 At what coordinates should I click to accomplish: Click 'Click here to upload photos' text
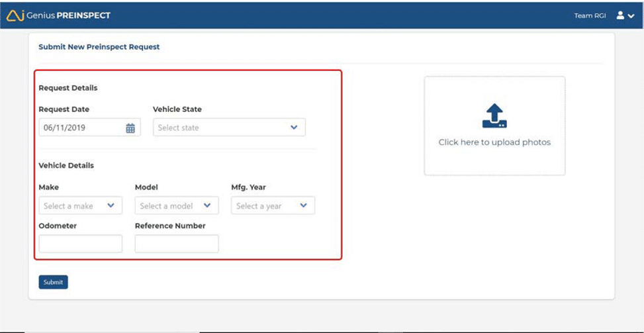click(x=494, y=142)
